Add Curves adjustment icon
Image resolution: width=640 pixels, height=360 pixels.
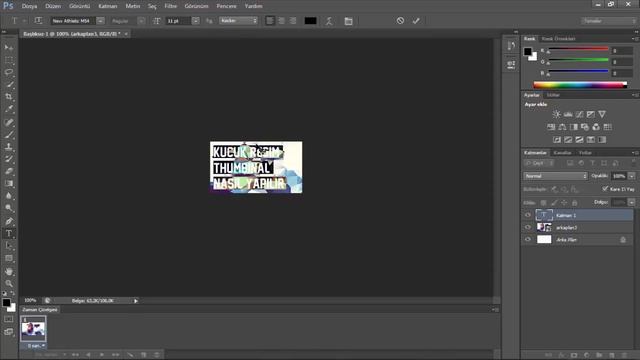tap(579, 114)
